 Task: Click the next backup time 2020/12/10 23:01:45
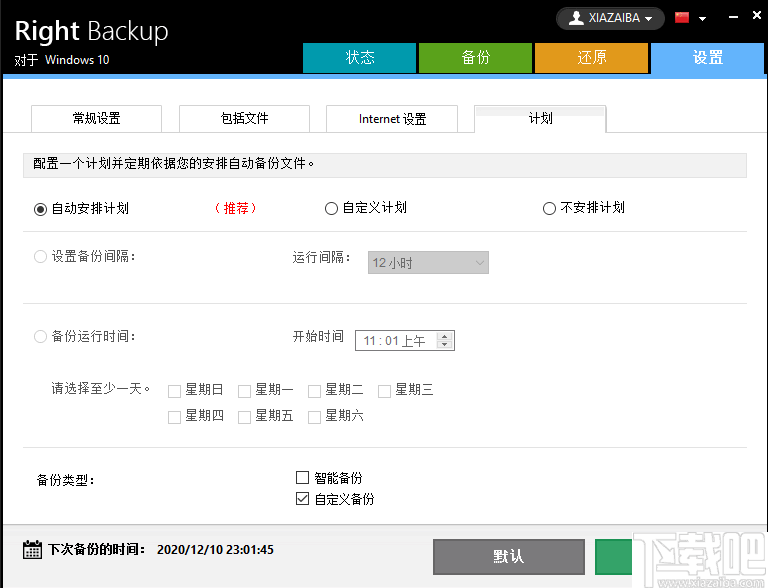[215, 550]
